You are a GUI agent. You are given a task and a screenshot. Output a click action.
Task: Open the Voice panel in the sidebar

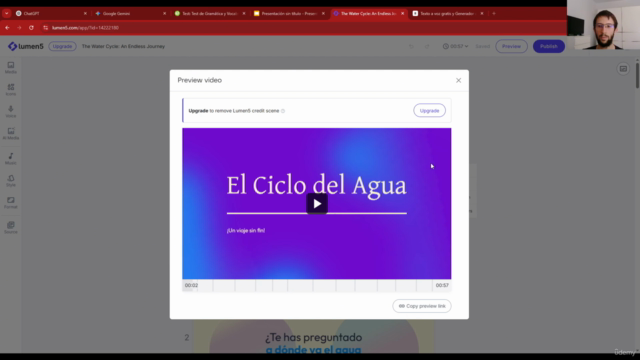11,112
